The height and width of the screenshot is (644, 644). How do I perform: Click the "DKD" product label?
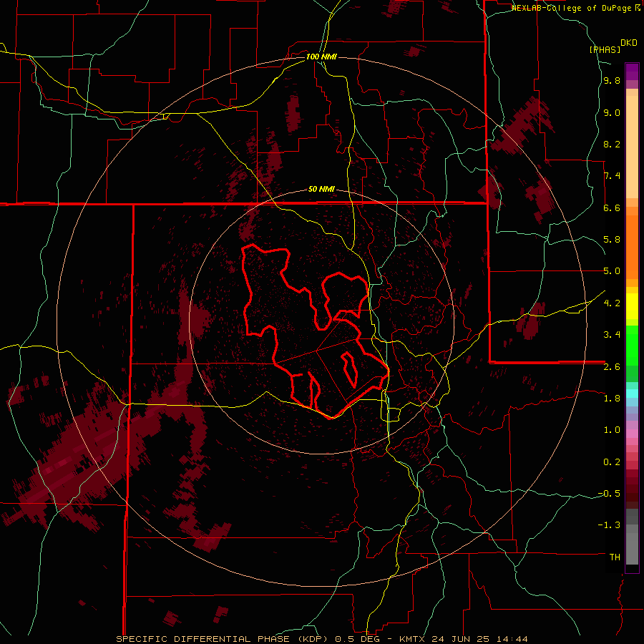[629, 43]
